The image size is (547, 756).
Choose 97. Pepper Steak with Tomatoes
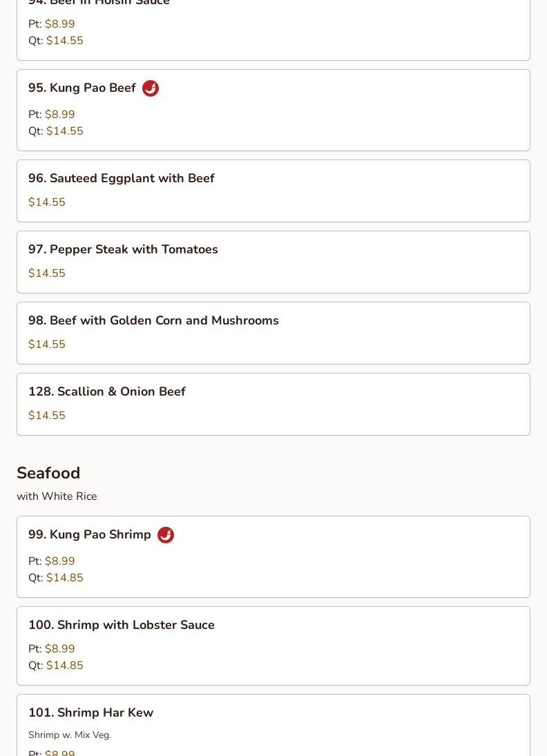pyautogui.click(x=273, y=262)
